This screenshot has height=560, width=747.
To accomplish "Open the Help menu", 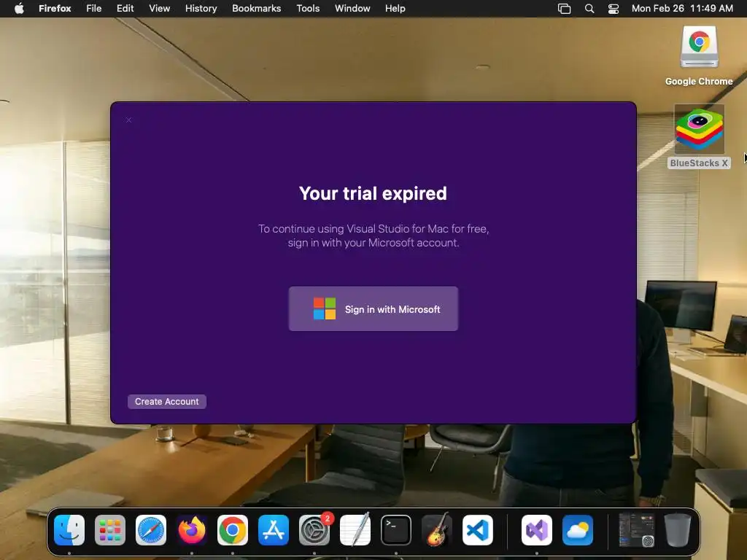I will (395, 9).
